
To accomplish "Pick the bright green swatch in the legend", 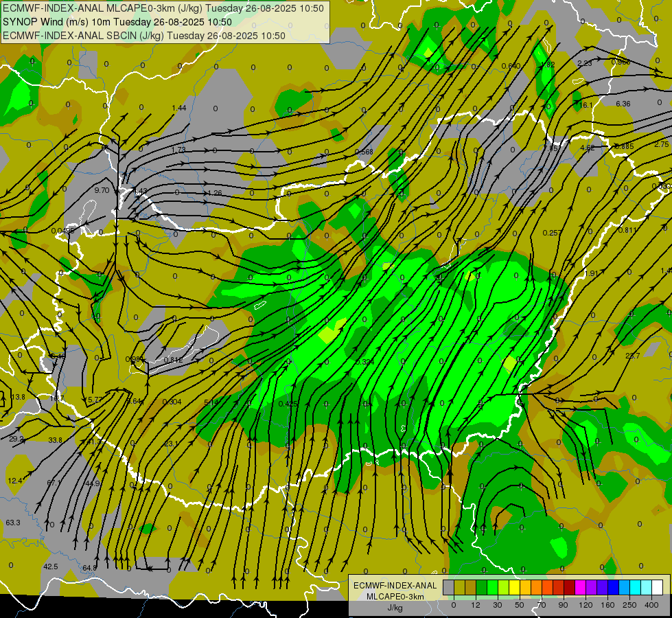I will [492, 587].
